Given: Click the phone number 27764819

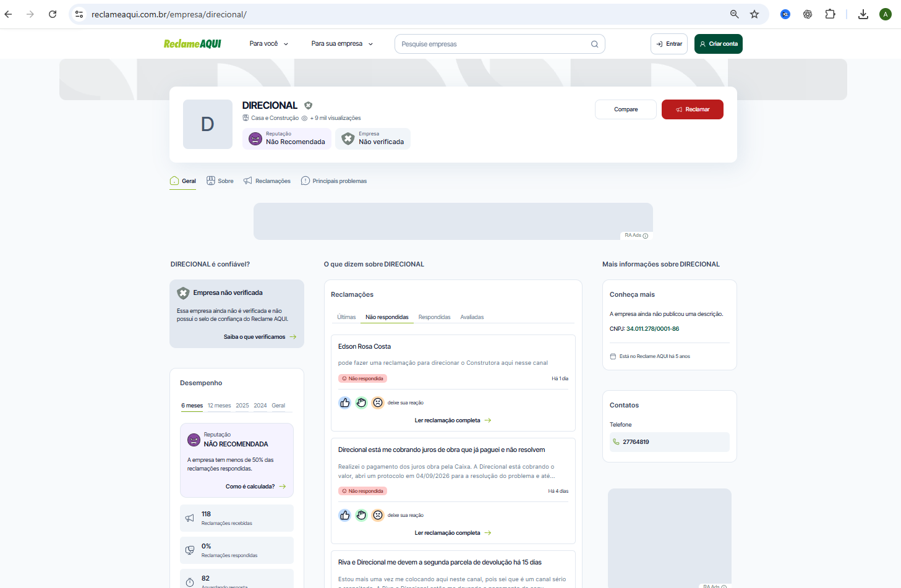Looking at the screenshot, I should (x=636, y=442).
